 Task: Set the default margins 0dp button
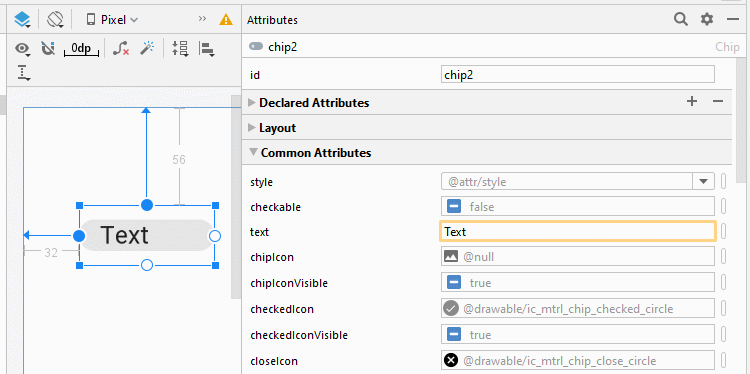pyautogui.click(x=81, y=49)
